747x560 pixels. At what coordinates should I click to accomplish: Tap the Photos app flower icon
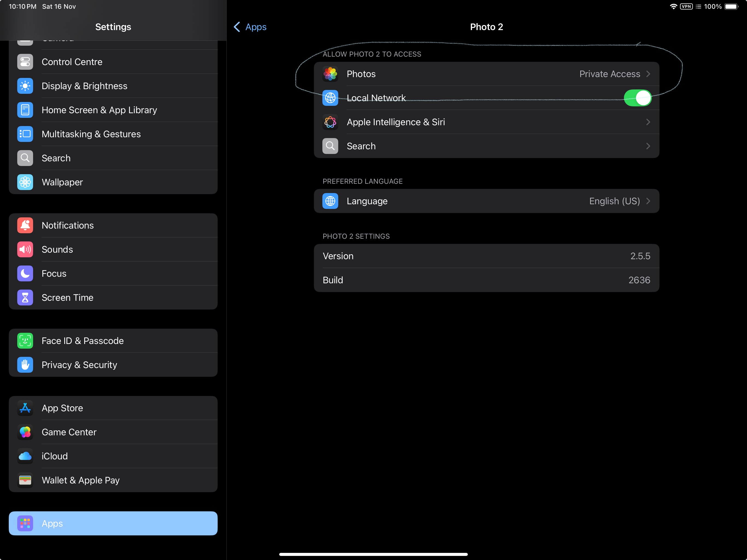330,74
